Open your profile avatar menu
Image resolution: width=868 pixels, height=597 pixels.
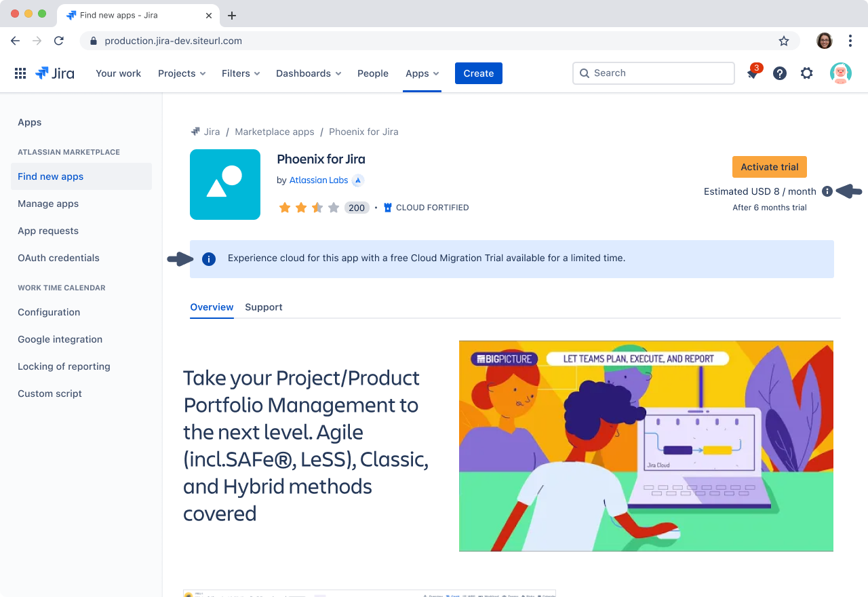tap(840, 73)
